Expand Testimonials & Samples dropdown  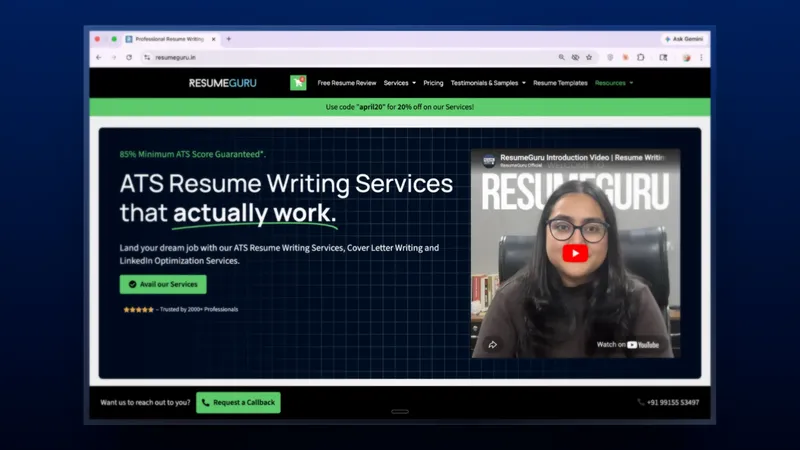coord(488,83)
